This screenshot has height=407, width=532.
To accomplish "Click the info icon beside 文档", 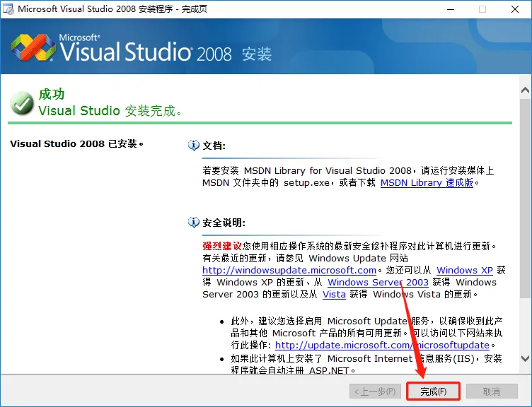I will click(x=193, y=145).
